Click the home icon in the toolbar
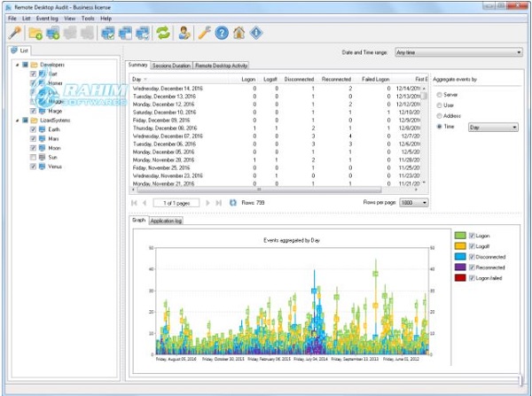The image size is (532, 396). [x=239, y=34]
